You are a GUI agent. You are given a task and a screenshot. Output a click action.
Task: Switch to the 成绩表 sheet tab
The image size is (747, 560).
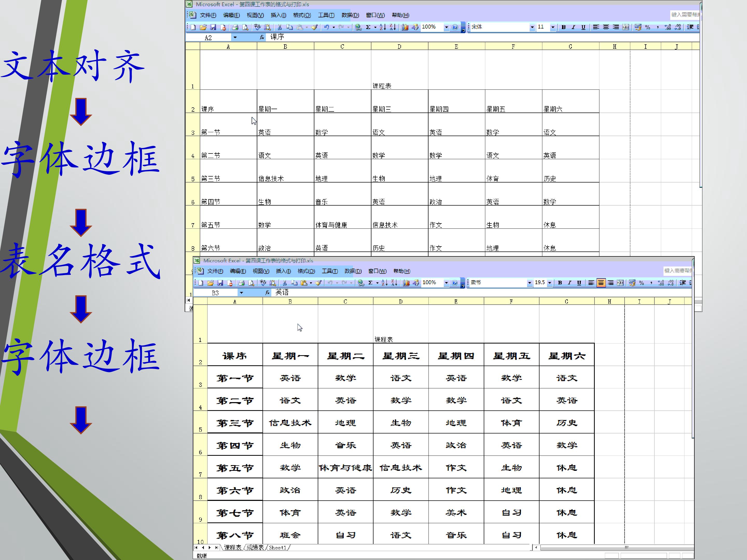click(x=255, y=548)
